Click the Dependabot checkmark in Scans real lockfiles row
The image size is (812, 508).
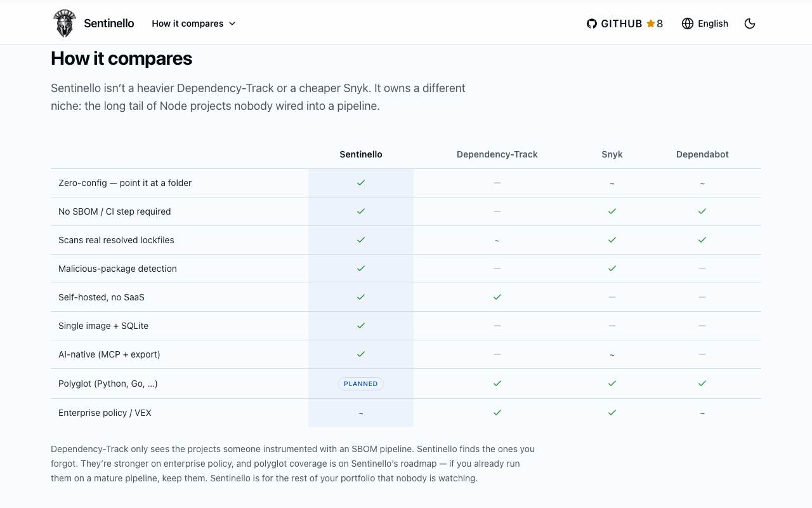coord(702,240)
